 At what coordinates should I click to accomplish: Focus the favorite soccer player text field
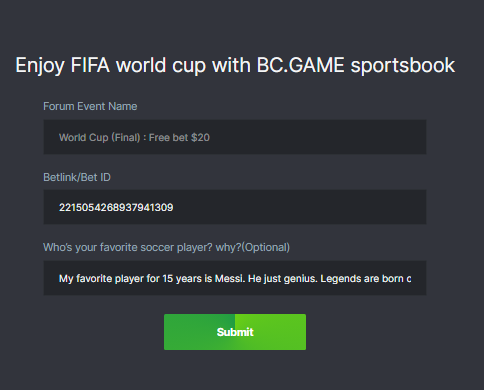coord(235,278)
